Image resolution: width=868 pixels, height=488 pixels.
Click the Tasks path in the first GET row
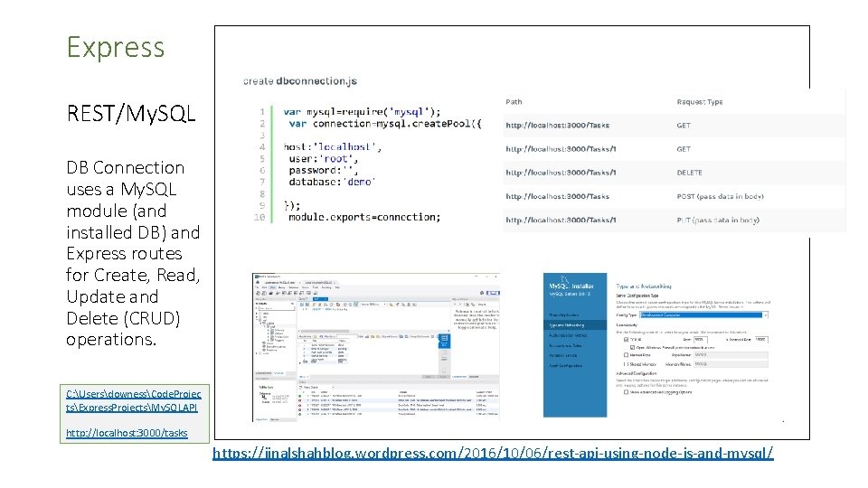[558, 126]
